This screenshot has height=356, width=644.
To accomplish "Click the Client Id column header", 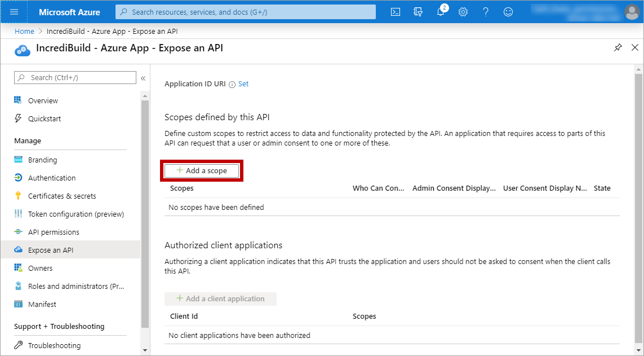I will [x=184, y=316].
